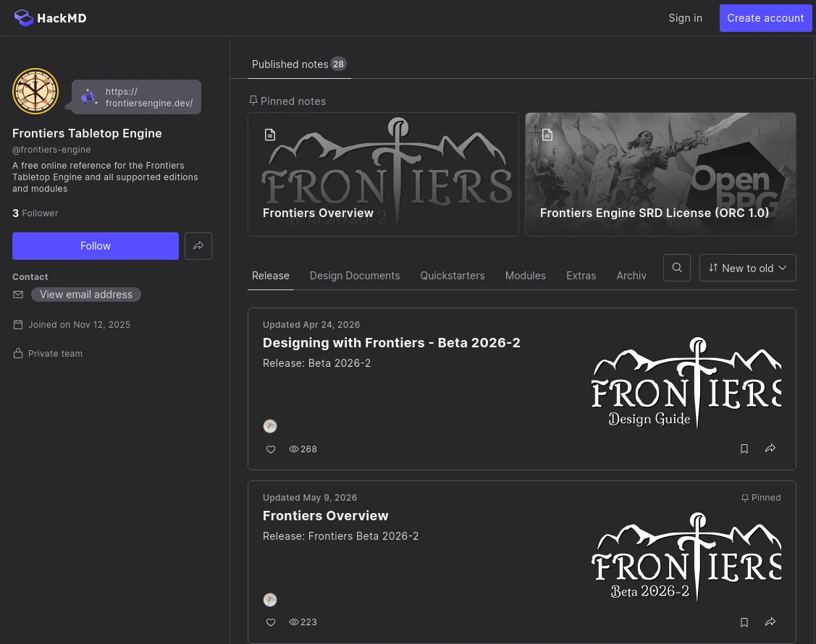The image size is (816, 644).
Task: Click author avatar on Frontiers Overview list card
Action: click(x=270, y=600)
